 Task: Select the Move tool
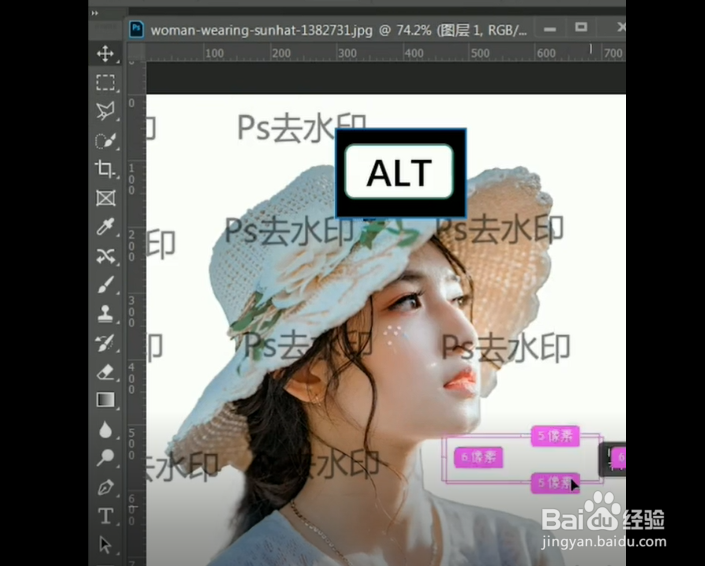click(105, 53)
